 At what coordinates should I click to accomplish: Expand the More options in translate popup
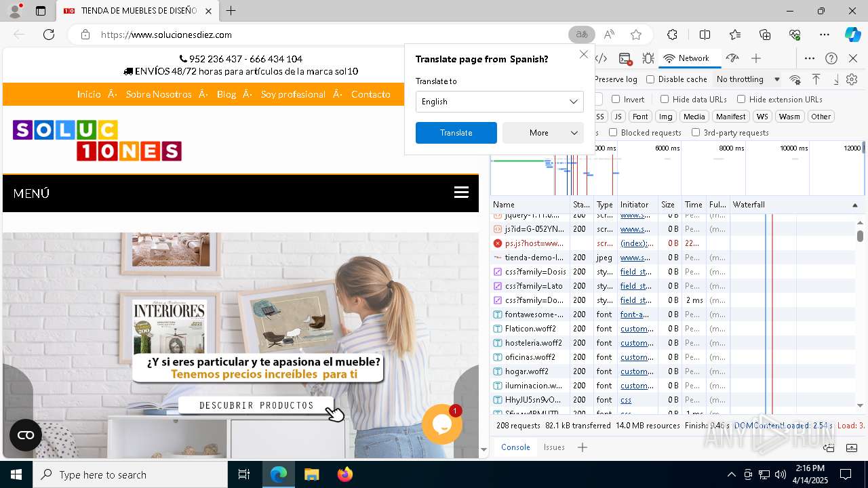pos(543,133)
